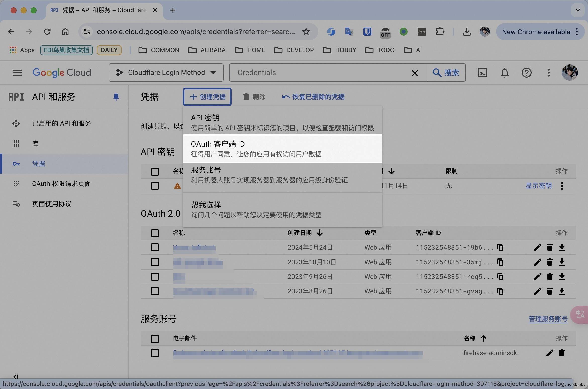Choose OAuth 客户端 ID from the create menu
The image size is (588, 389).
[x=283, y=149]
